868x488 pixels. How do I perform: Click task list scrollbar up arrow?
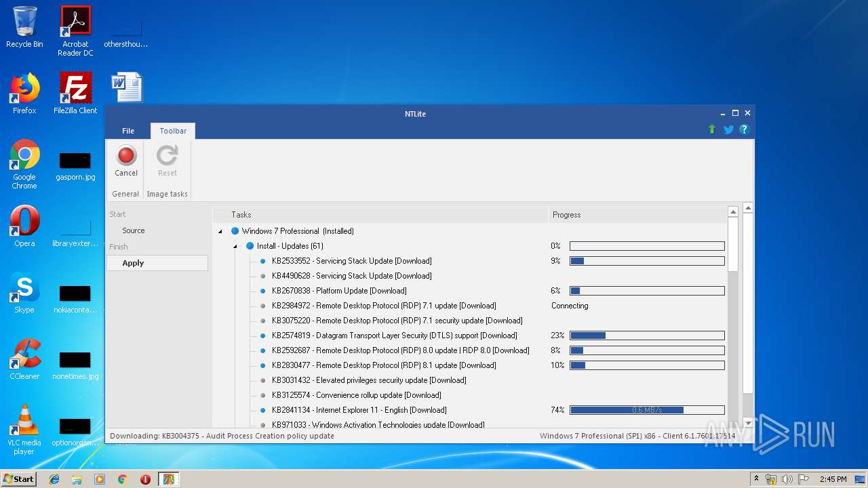tap(733, 212)
